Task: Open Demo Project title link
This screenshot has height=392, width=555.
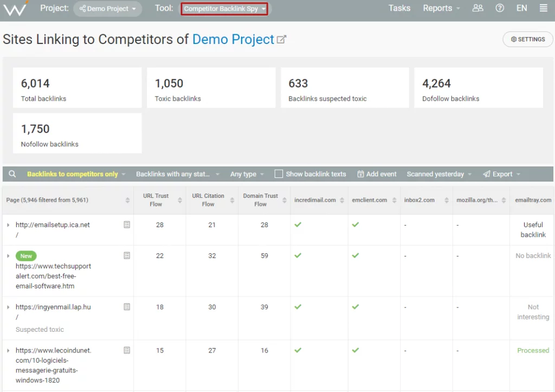Action: [233, 39]
